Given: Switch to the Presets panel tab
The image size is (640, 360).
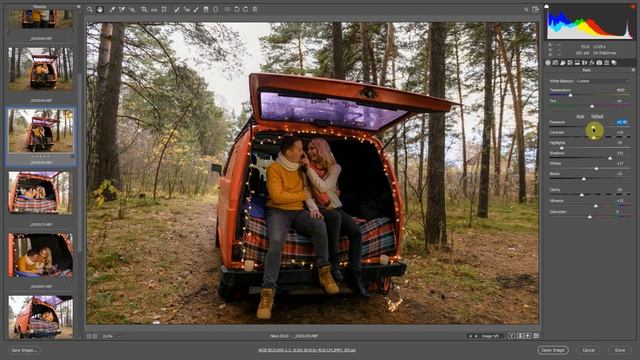Looking at the screenshot, I should pyautogui.click(x=607, y=63).
